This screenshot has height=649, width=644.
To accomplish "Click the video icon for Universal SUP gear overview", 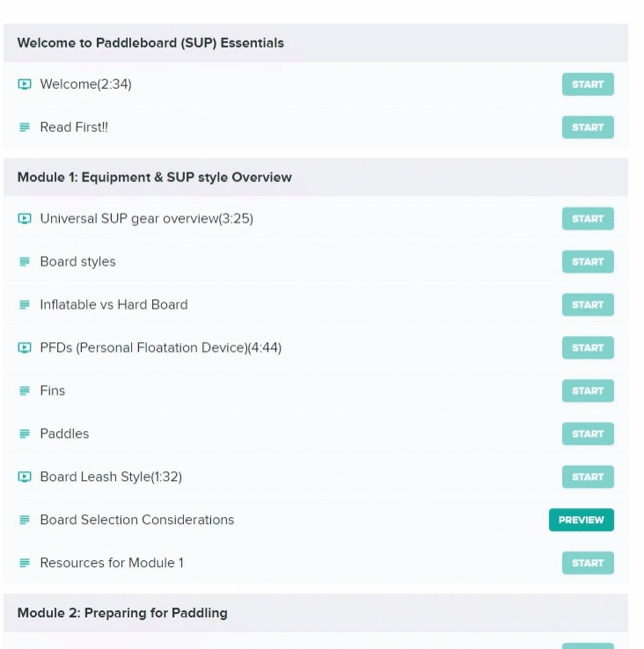I will coord(25,219).
